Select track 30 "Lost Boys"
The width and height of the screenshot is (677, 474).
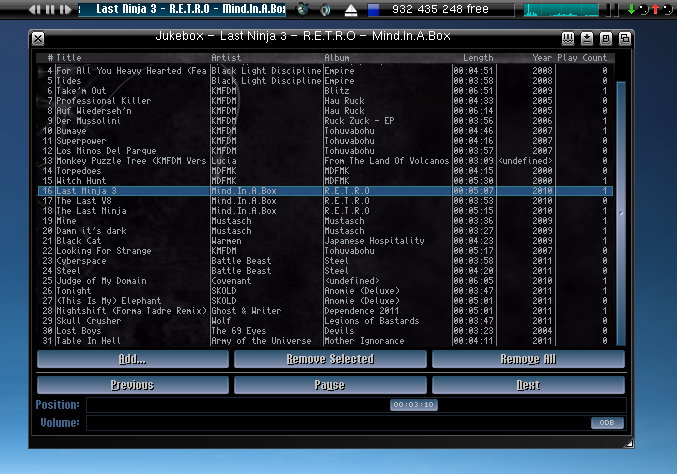[325, 331]
